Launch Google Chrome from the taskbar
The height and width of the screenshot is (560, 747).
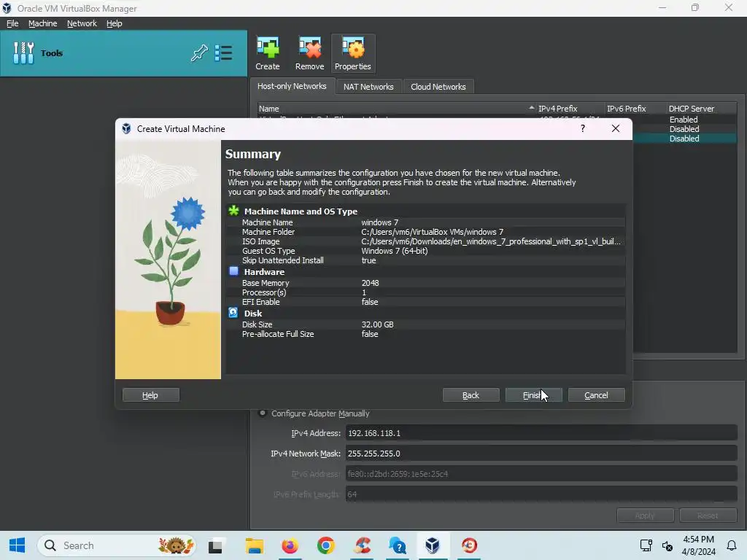pyautogui.click(x=326, y=545)
